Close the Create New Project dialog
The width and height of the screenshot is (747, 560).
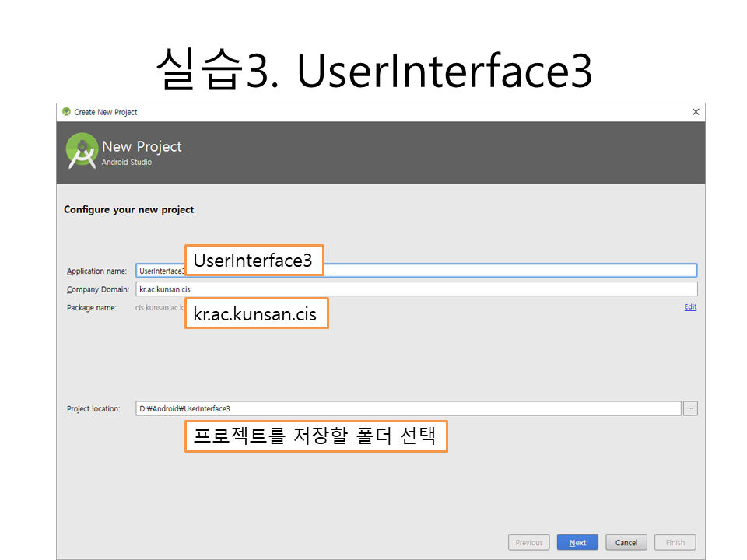click(x=696, y=112)
